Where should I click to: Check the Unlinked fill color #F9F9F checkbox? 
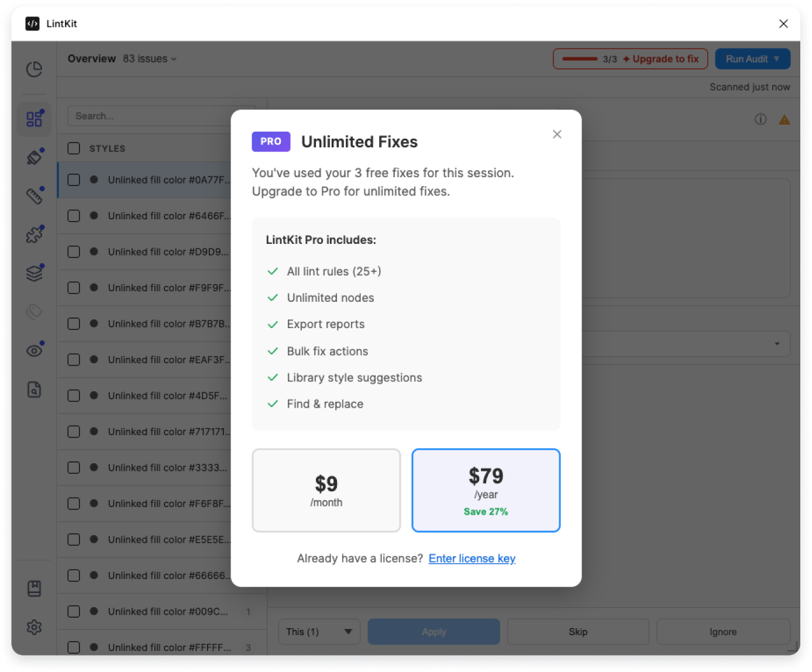pos(74,288)
